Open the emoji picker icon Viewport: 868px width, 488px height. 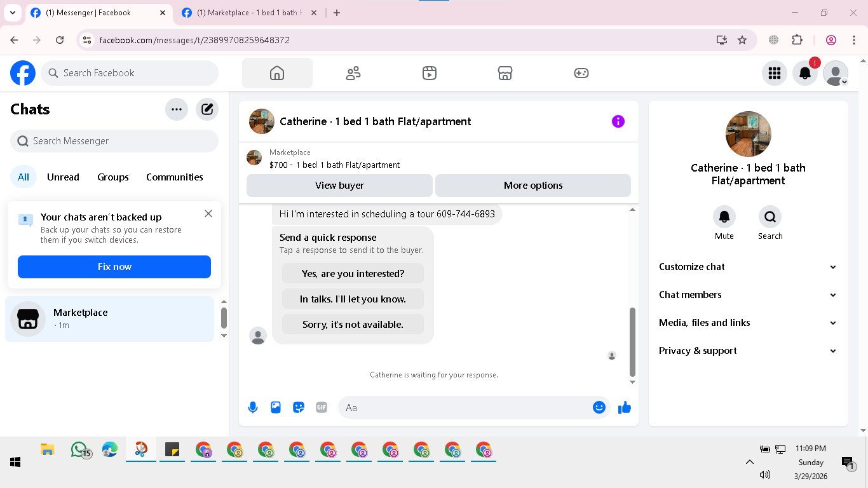pyautogui.click(x=599, y=407)
